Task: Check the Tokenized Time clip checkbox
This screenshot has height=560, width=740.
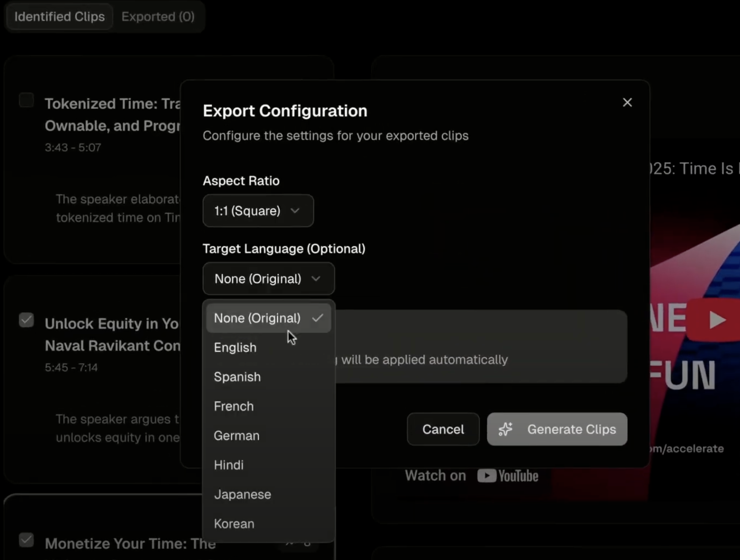Action: (x=26, y=100)
